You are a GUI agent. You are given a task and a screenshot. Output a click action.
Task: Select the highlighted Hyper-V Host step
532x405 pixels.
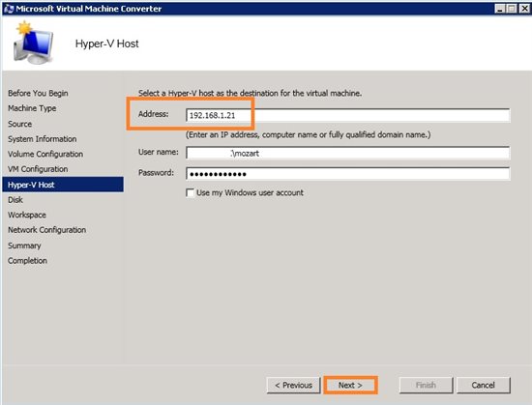(x=63, y=185)
